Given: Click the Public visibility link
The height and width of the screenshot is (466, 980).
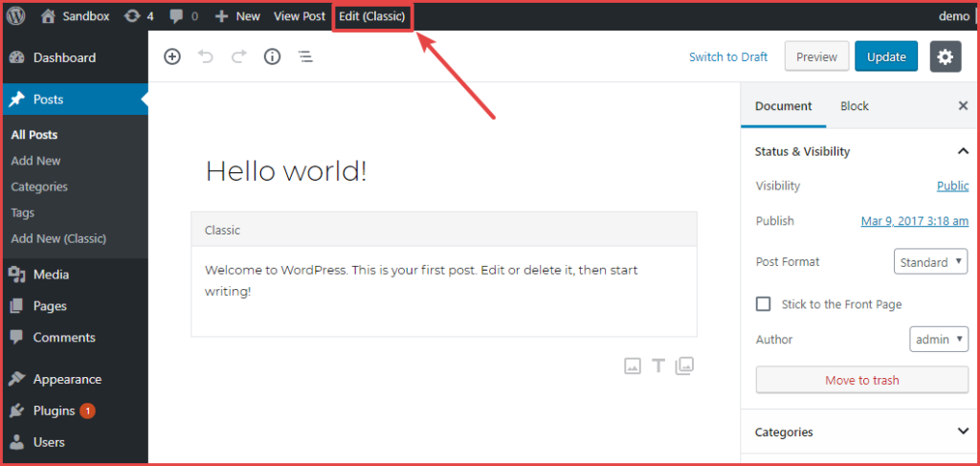Looking at the screenshot, I should [x=952, y=187].
